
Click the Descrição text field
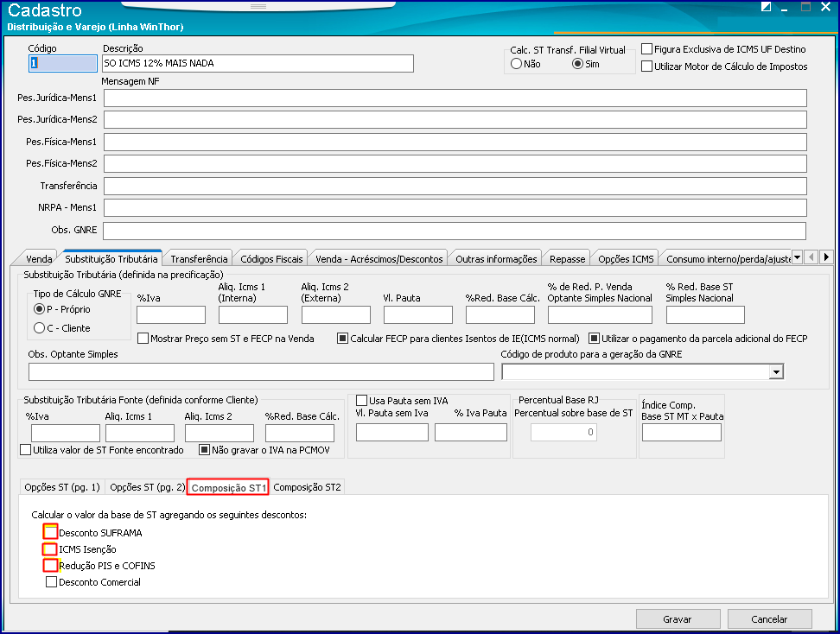[x=258, y=63]
